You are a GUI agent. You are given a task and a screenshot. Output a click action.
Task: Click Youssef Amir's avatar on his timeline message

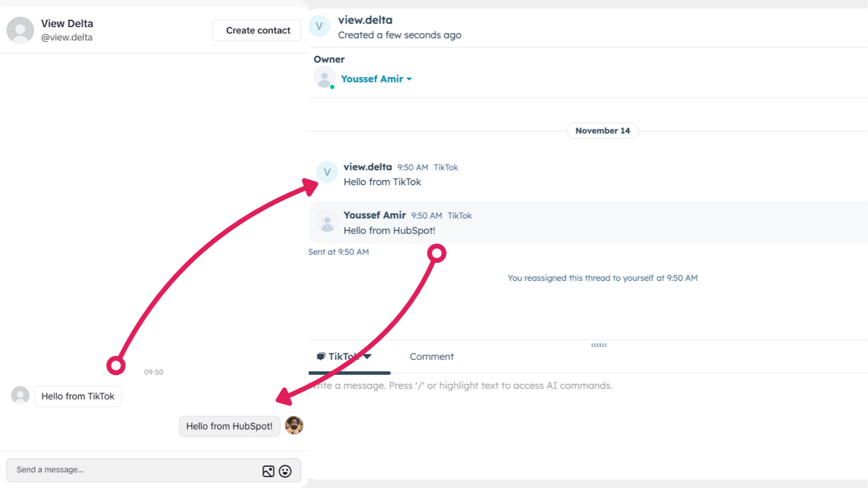pyautogui.click(x=327, y=222)
